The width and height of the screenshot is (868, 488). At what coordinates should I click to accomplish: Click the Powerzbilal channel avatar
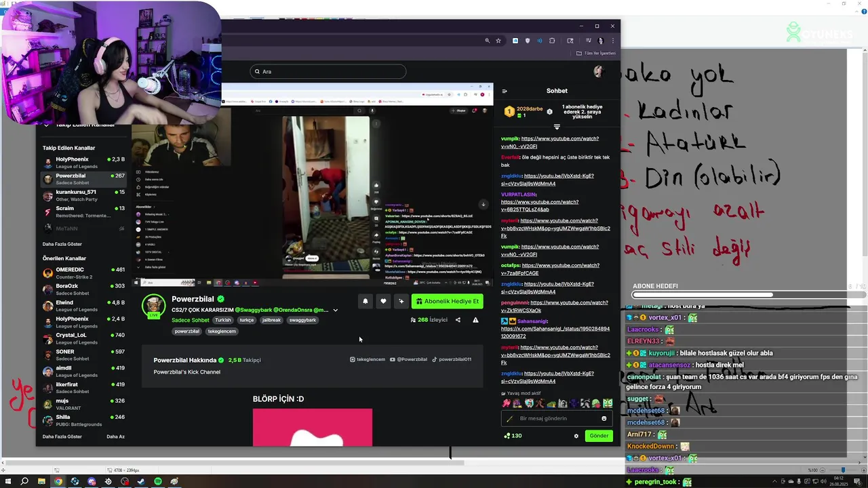(154, 306)
